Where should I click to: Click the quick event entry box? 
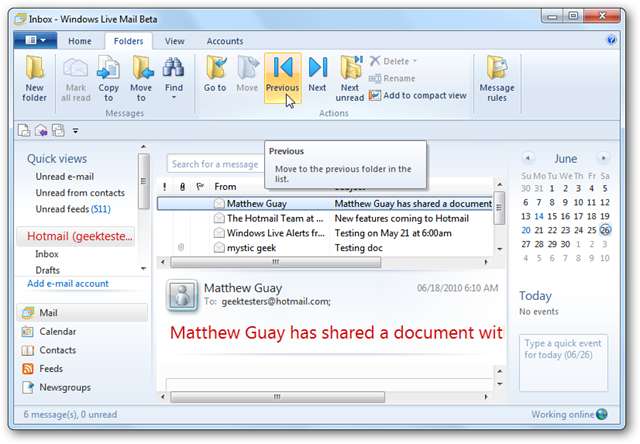(563, 362)
